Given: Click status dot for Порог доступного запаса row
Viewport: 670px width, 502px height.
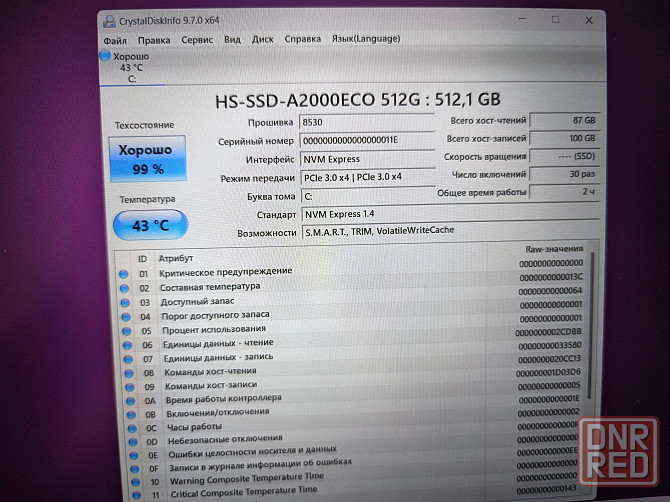Looking at the screenshot, I should point(126,317).
